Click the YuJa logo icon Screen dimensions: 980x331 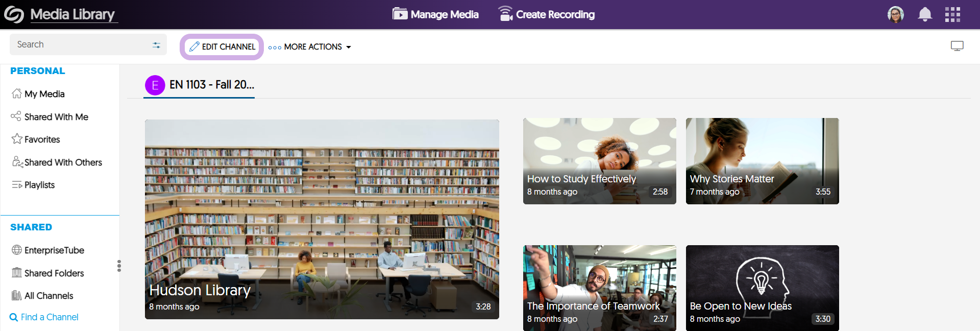(14, 14)
